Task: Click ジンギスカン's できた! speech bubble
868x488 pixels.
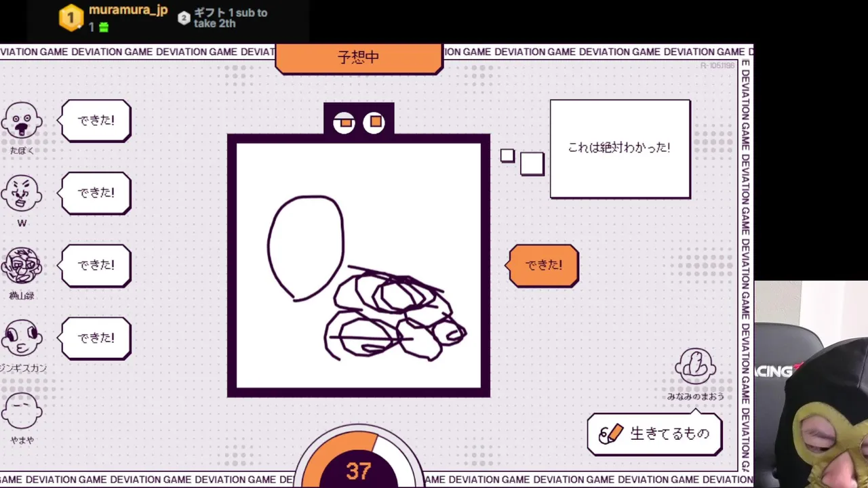Action: (x=96, y=338)
